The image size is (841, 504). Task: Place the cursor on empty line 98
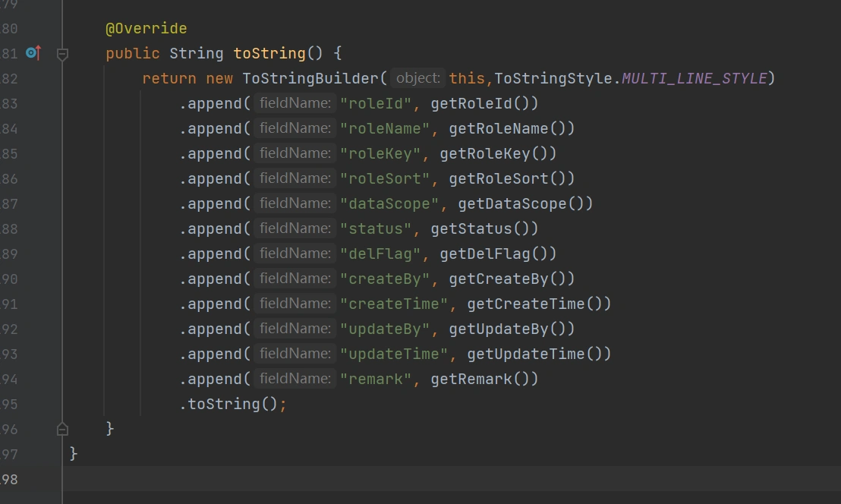coord(380,479)
